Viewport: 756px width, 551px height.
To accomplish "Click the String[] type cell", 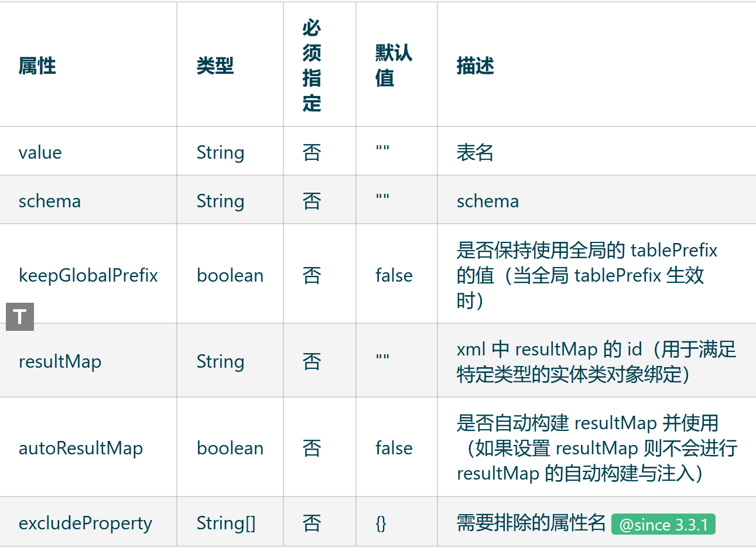I will [x=226, y=523].
